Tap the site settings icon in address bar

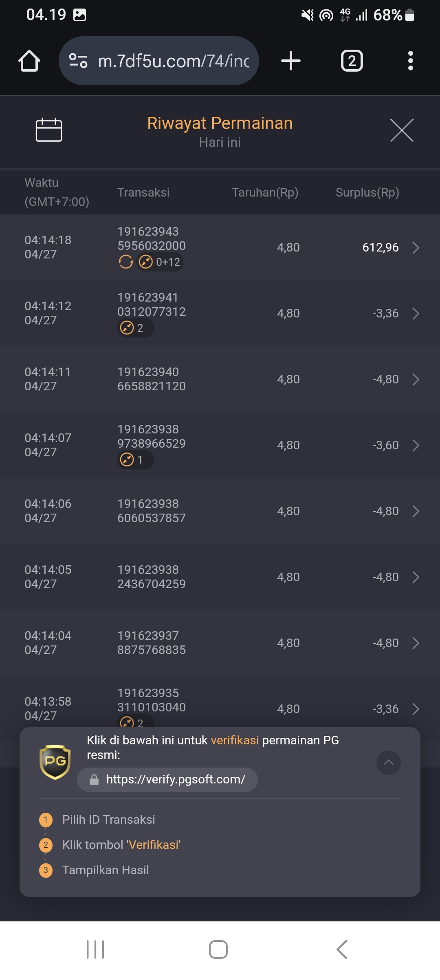pos(78,61)
